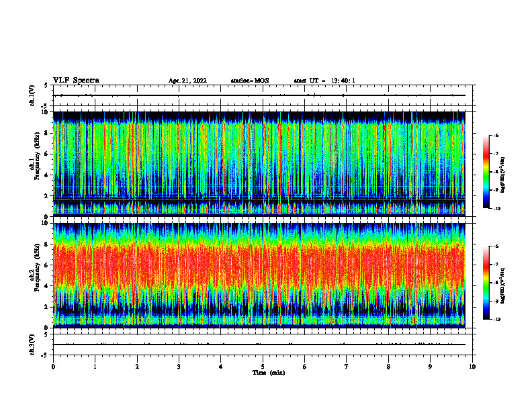Screen dimensions: 532x411
Task: Click the ch.1 spectrogram panel
Action: pyautogui.click(x=259, y=164)
